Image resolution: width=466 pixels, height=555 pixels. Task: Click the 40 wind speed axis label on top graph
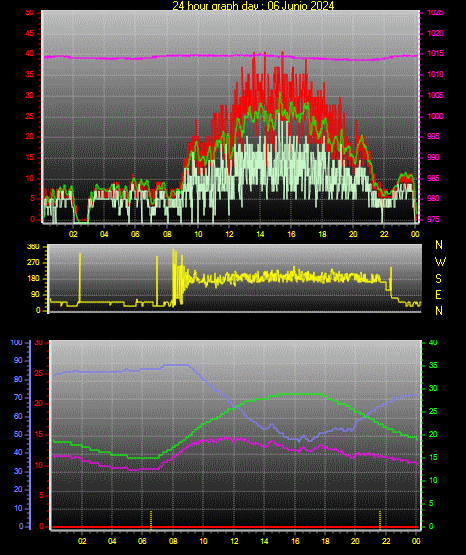click(x=30, y=53)
